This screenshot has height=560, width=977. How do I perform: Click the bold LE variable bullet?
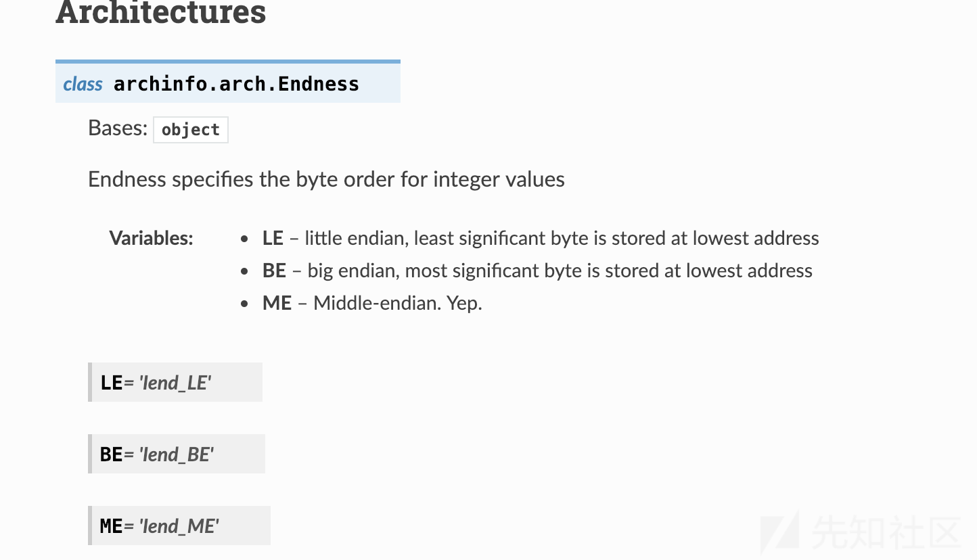tap(273, 238)
